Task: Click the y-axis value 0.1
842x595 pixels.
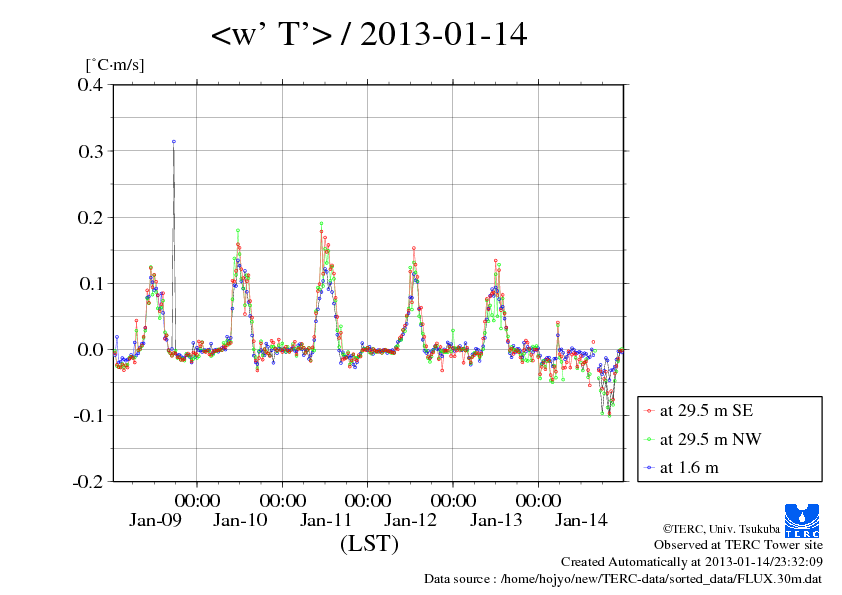Action: (x=90, y=284)
